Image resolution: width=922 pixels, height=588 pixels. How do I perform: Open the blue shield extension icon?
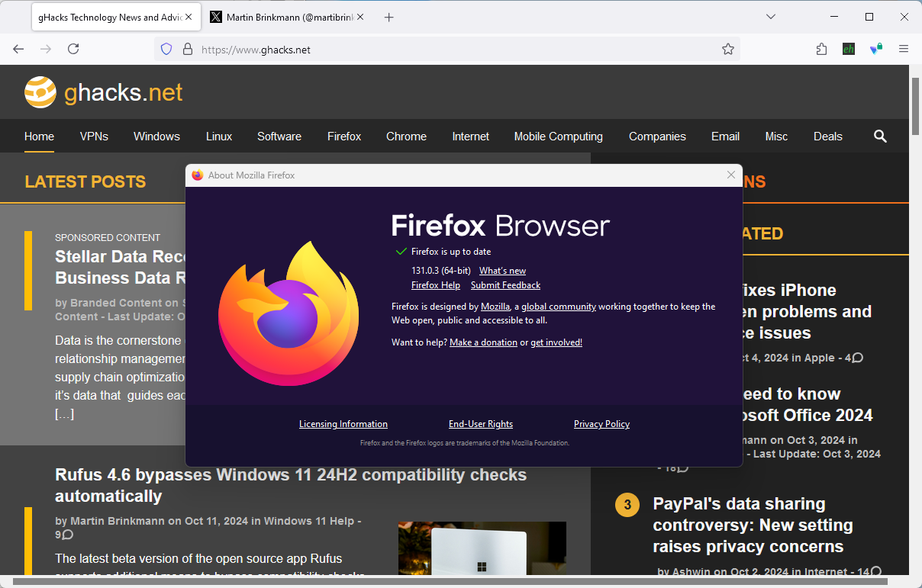(x=876, y=49)
